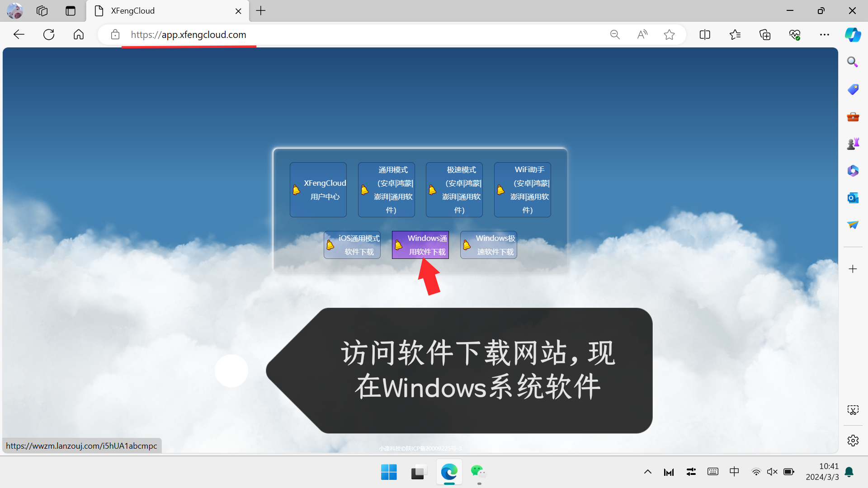Image resolution: width=868 pixels, height=488 pixels.
Task: Open sidebar Microsoft 365 icon
Action: pyautogui.click(x=853, y=171)
